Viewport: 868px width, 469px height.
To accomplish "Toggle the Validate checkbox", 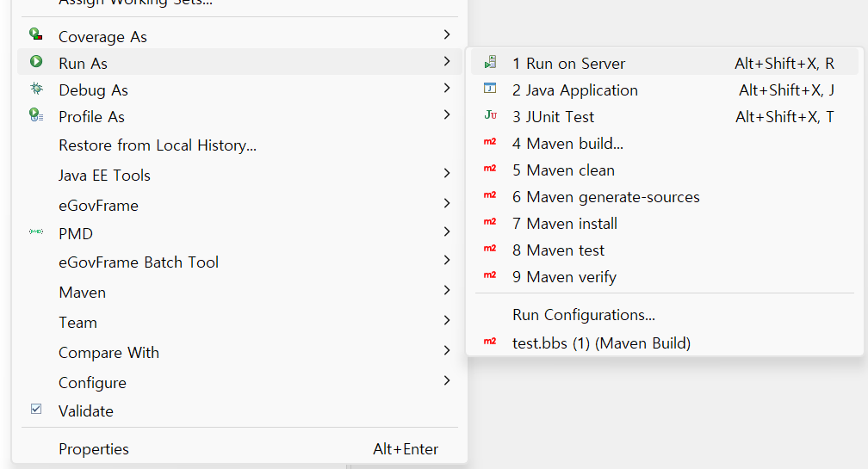I will tap(36, 410).
